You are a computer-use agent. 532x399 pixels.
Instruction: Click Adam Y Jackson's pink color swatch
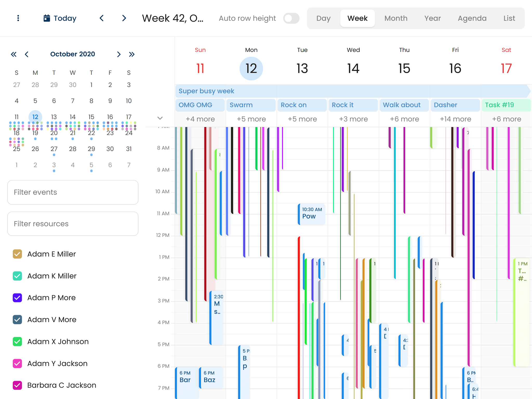17,363
